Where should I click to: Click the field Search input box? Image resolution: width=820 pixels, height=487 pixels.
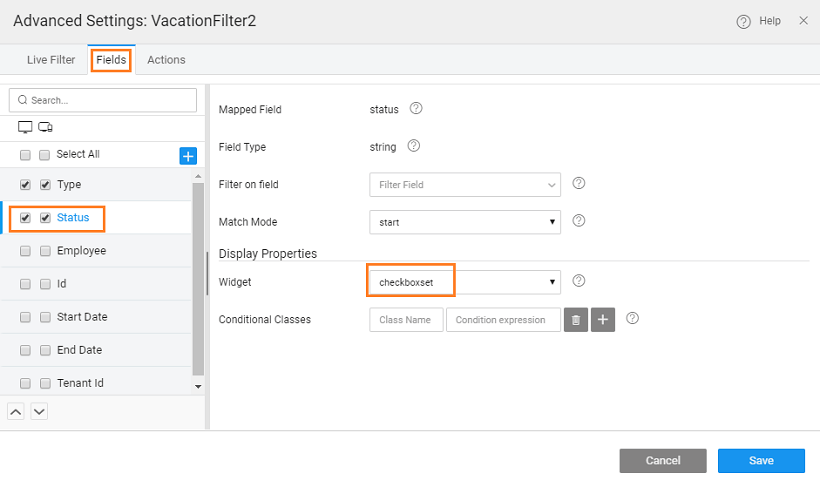(x=103, y=100)
